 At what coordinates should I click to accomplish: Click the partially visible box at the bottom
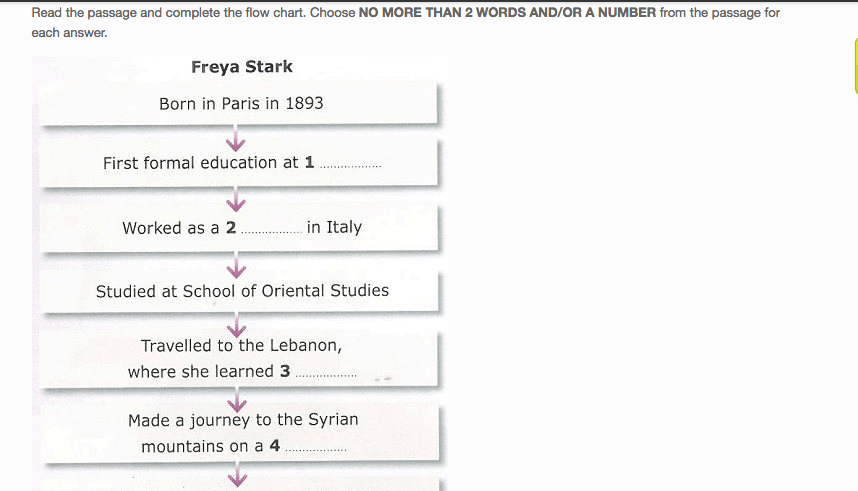(x=239, y=486)
